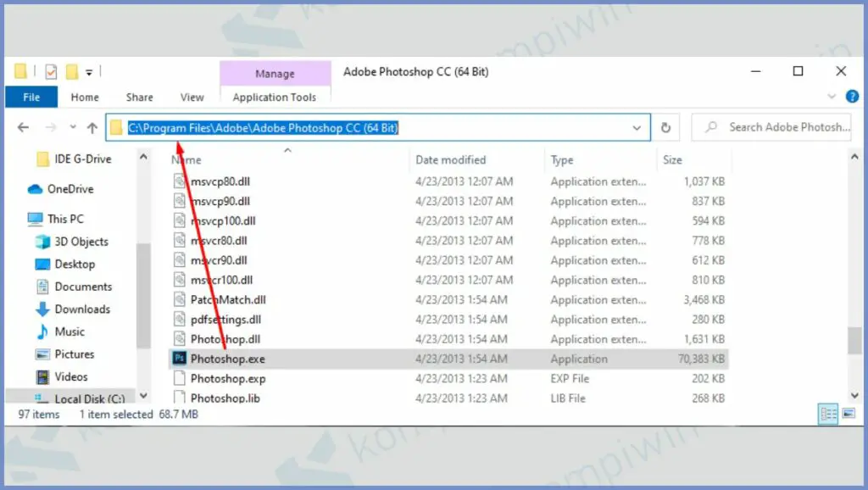This screenshot has width=868, height=490.
Task: Sort files by Date modified column
Action: 451,159
